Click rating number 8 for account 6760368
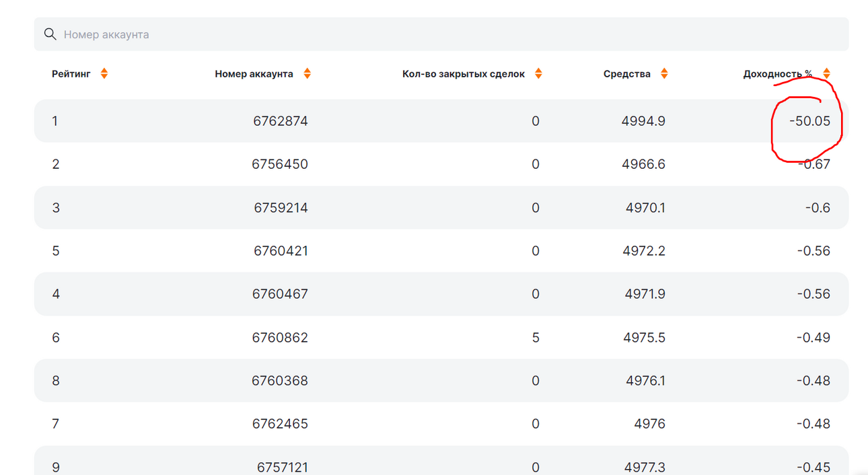The image size is (868, 475). click(56, 381)
